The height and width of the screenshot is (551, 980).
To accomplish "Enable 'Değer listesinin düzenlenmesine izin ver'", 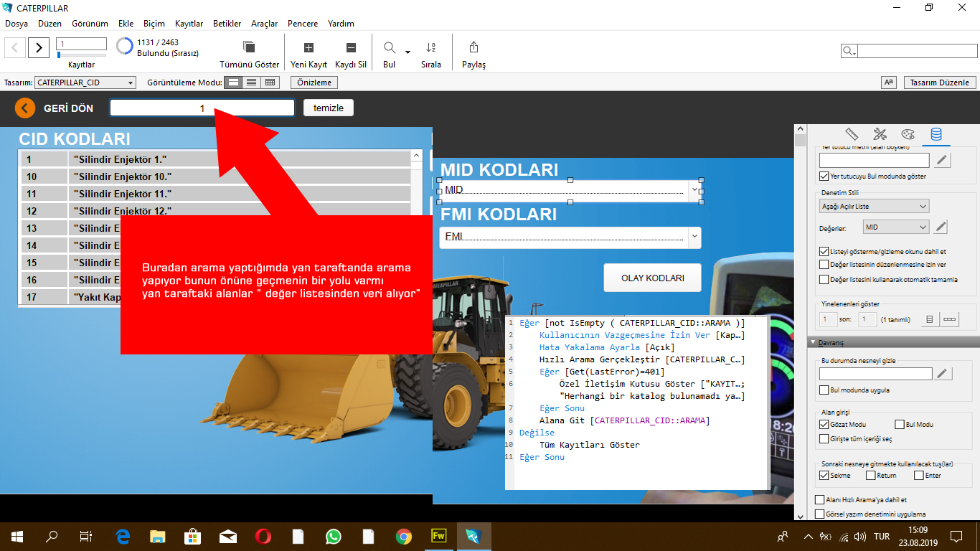I will [824, 265].
